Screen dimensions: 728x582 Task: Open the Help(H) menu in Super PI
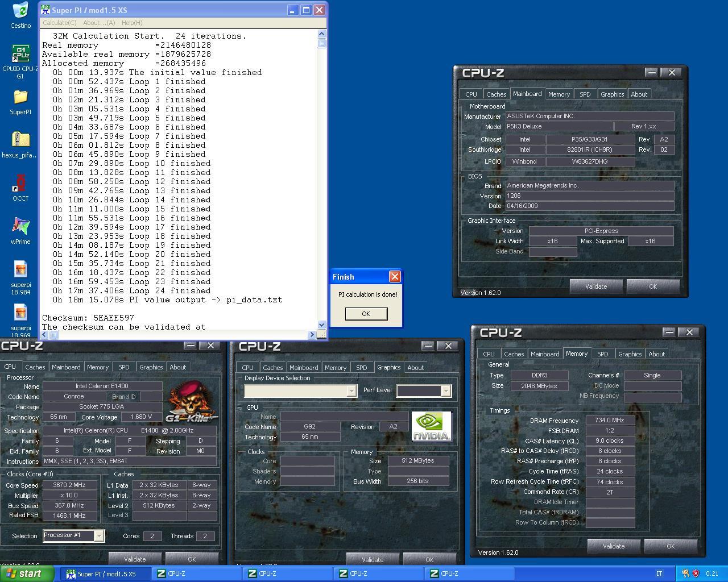pyautogui.click(x=132, y=23)
